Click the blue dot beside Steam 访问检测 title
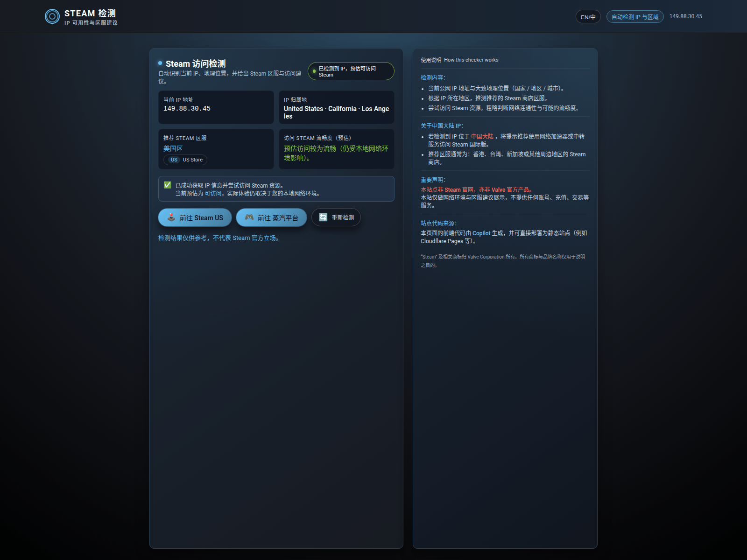747x560 pixels. [161, 63]
